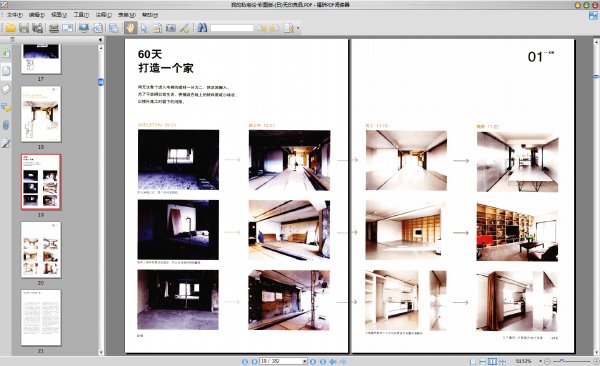Go to first page button
This screenshot has height=366, width=600.
[x=245, y=361]
